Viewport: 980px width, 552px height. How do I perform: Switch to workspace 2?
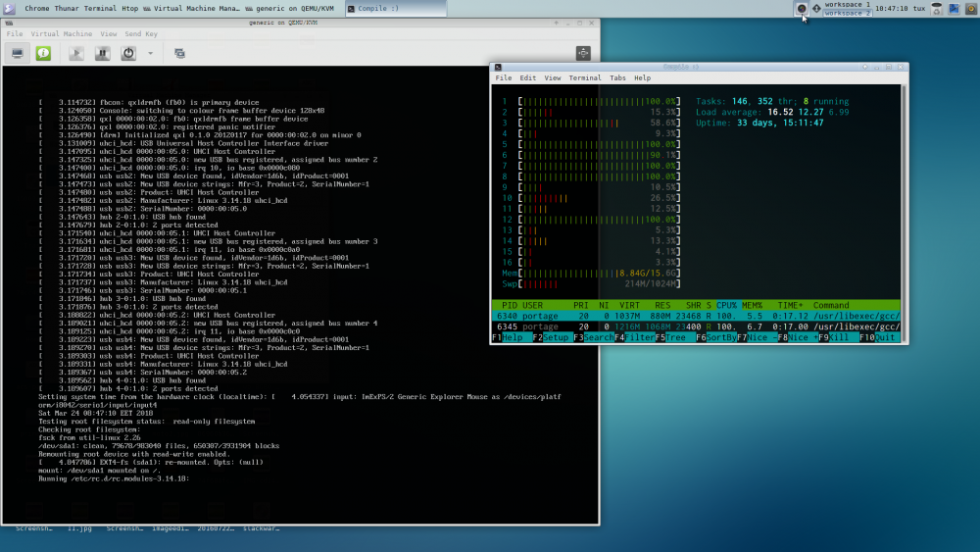[847, 13]
